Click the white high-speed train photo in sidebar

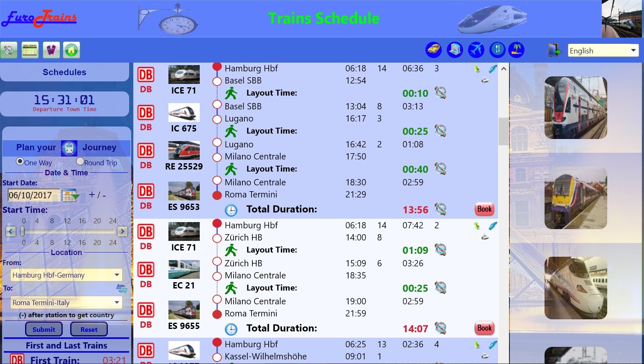pyautogui.click(x=576, y=288)
